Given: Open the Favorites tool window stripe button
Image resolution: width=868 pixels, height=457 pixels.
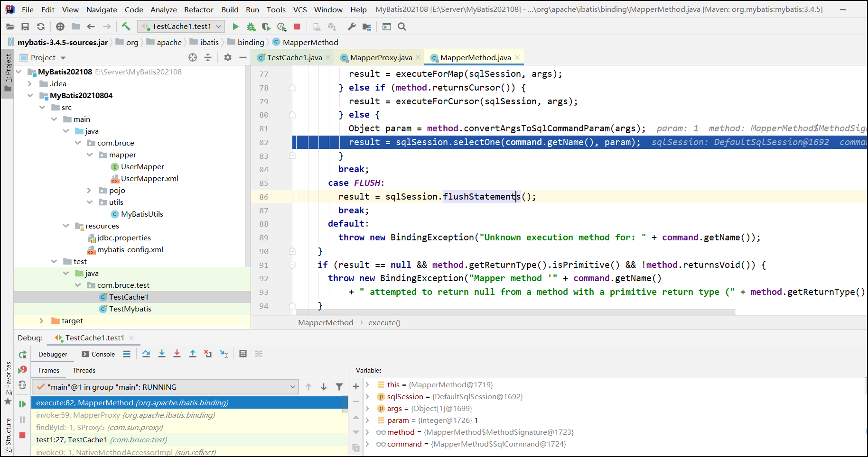Looking at the screenshot, I should [8, 383].
